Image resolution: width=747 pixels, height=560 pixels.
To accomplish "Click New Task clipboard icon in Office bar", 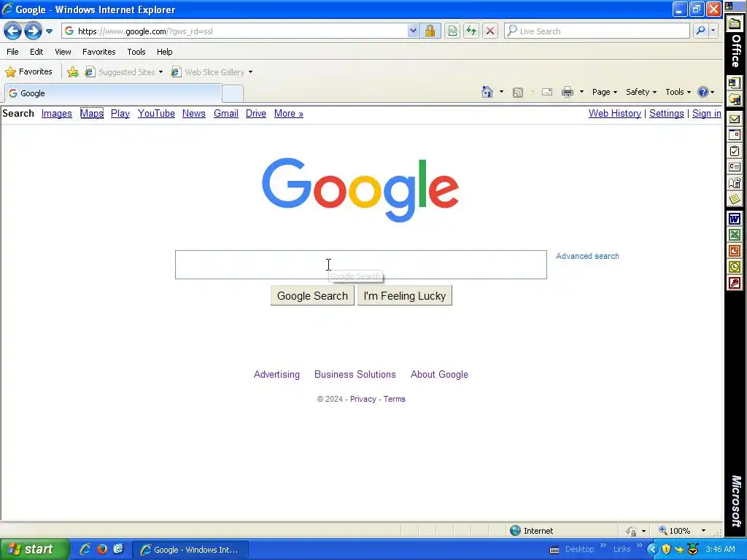I will click(x=735, y=151).
